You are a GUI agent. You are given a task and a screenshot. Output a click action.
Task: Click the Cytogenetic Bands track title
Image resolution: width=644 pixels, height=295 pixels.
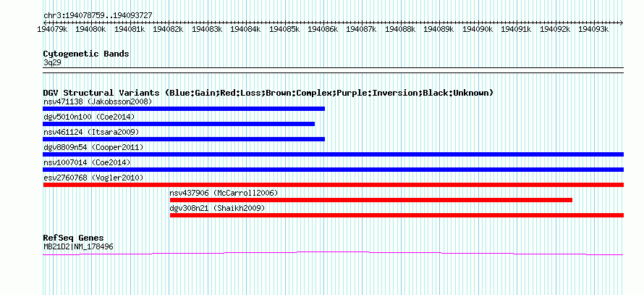pos(86,54)
